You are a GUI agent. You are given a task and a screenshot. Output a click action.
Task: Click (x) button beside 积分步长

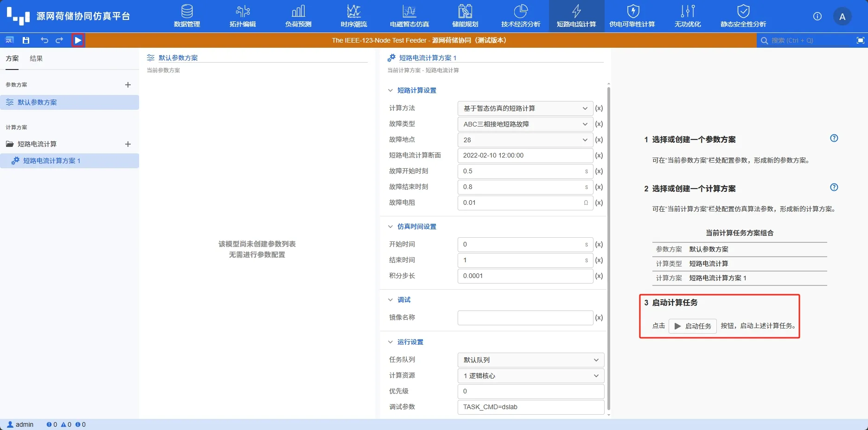coord(599,276)
